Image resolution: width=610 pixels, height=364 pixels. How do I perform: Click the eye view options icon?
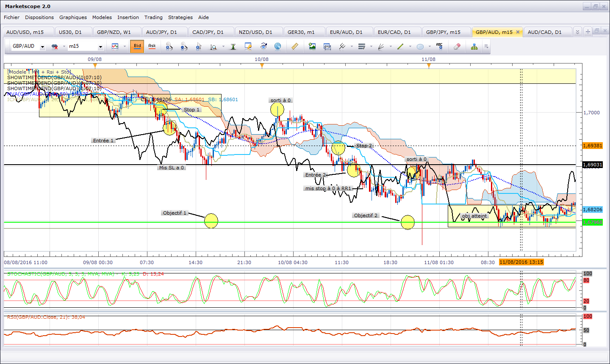(263, 46)
